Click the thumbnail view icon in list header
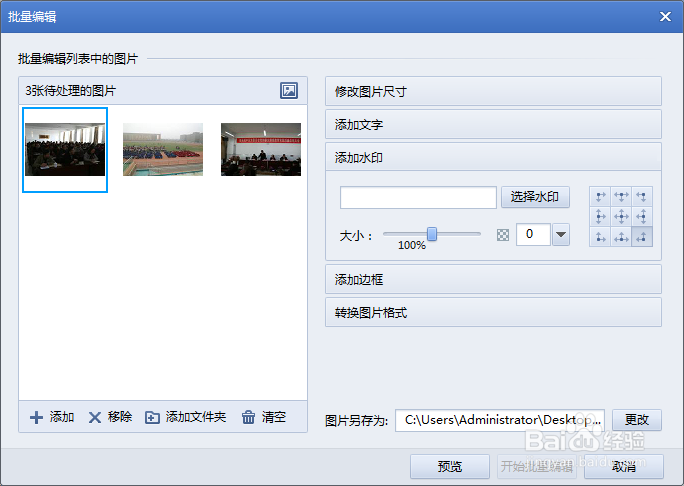The image size is (684, 486). [289, 91]
